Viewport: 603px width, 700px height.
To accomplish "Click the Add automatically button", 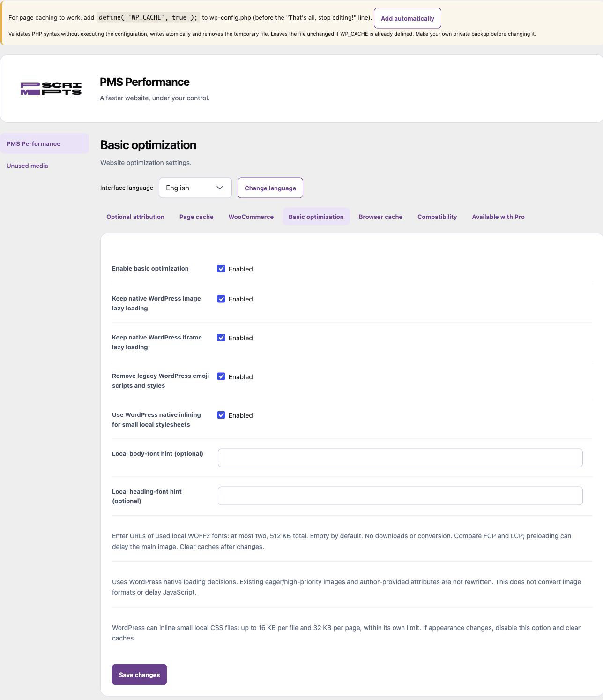I will point(408,18).
